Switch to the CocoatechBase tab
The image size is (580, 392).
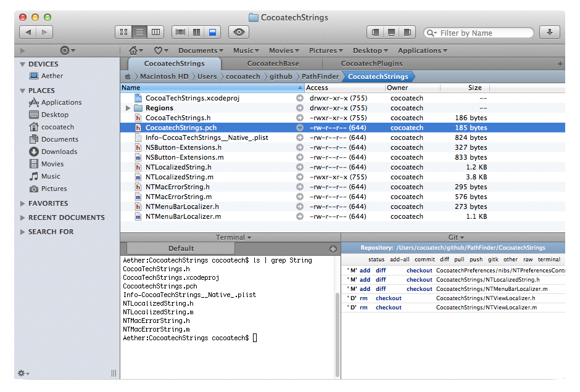[x=273, y=63]
